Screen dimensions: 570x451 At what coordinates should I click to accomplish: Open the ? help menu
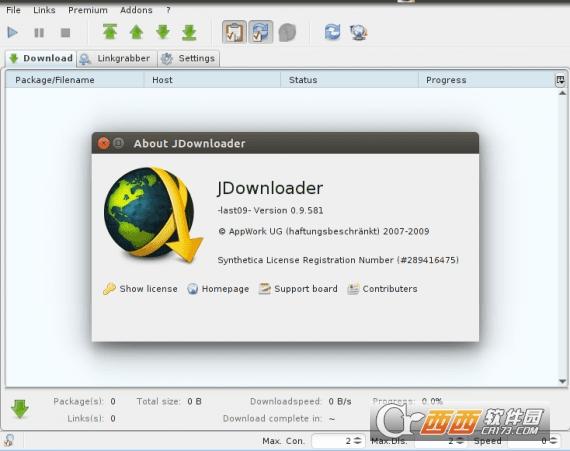[168, 10]
